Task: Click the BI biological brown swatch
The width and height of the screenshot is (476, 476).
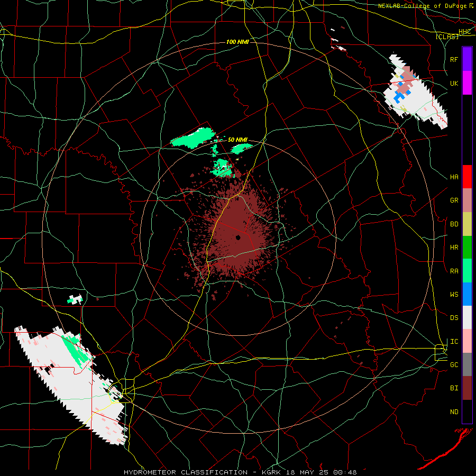Action: pyautogui.click(x=467, y=388)
